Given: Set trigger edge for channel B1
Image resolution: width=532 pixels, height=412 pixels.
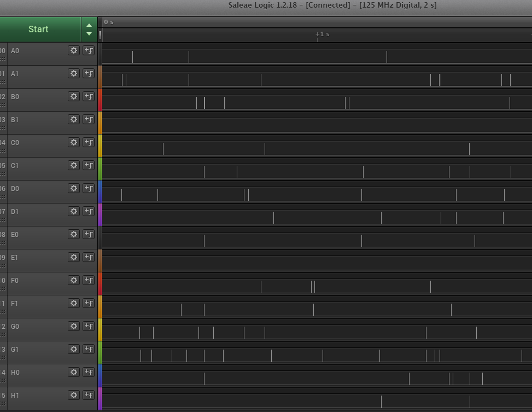Looking at the screenshot, I should tap(89, 120).
